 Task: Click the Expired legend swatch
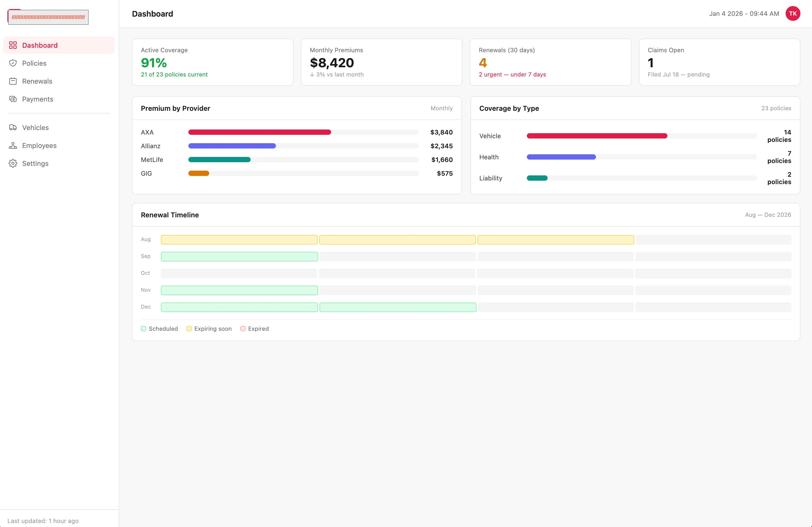(243, 328)
